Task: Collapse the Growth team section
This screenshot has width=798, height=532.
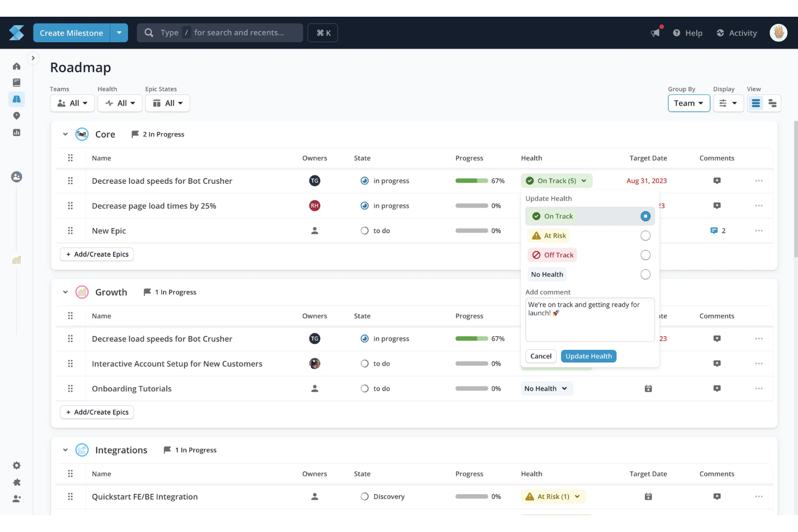Action: (65, 292)
